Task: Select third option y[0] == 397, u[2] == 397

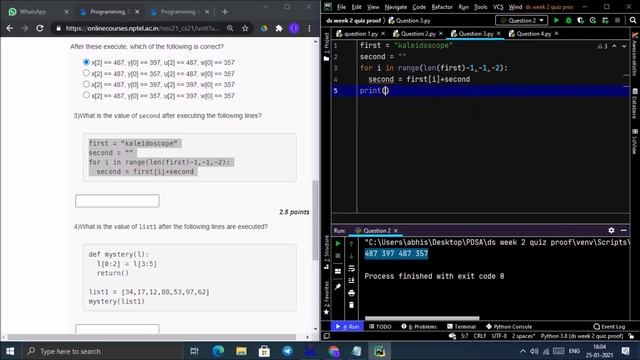Action: [86, 84]
